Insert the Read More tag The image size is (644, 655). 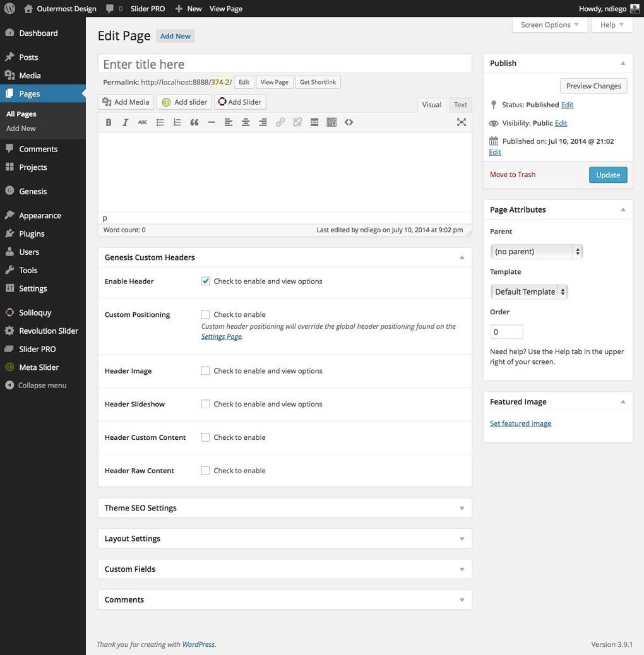[x=314, y=122]
